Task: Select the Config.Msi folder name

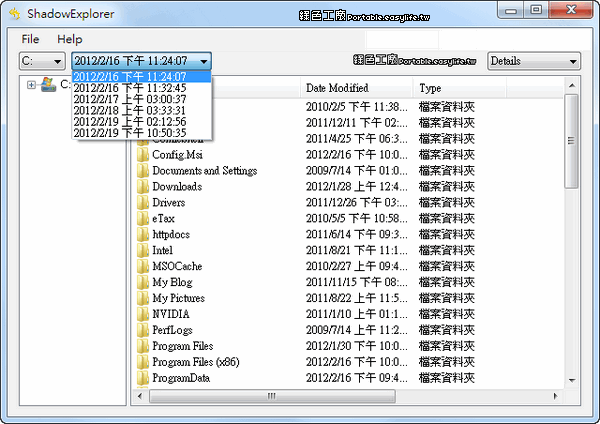Action: (x=178, y=155)
